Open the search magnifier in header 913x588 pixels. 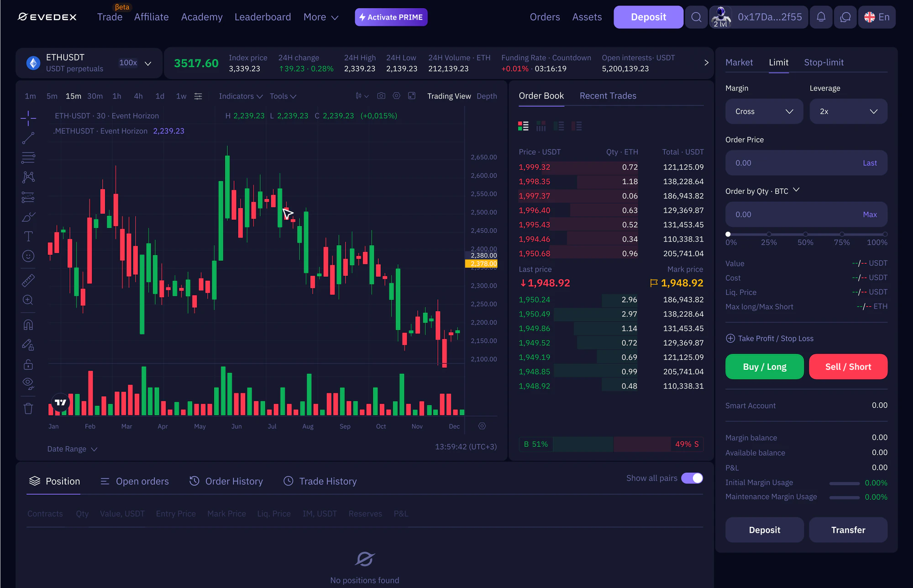(696, 17)
